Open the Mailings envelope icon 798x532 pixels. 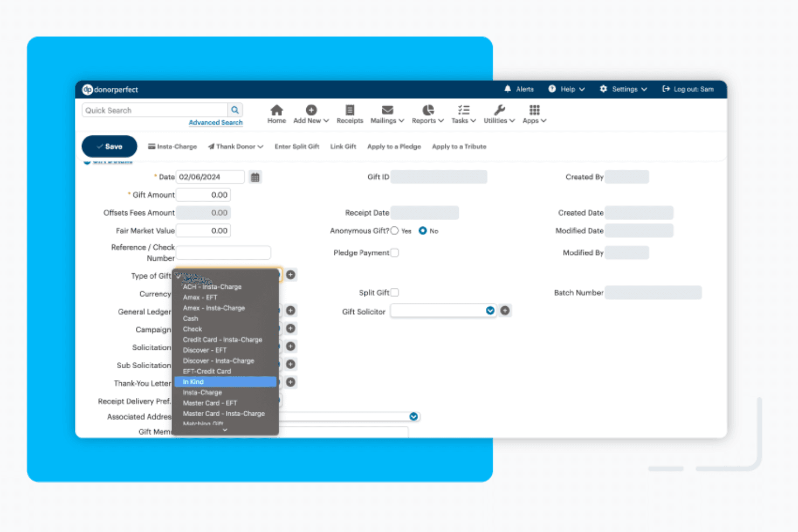click(x=387, y=110)
